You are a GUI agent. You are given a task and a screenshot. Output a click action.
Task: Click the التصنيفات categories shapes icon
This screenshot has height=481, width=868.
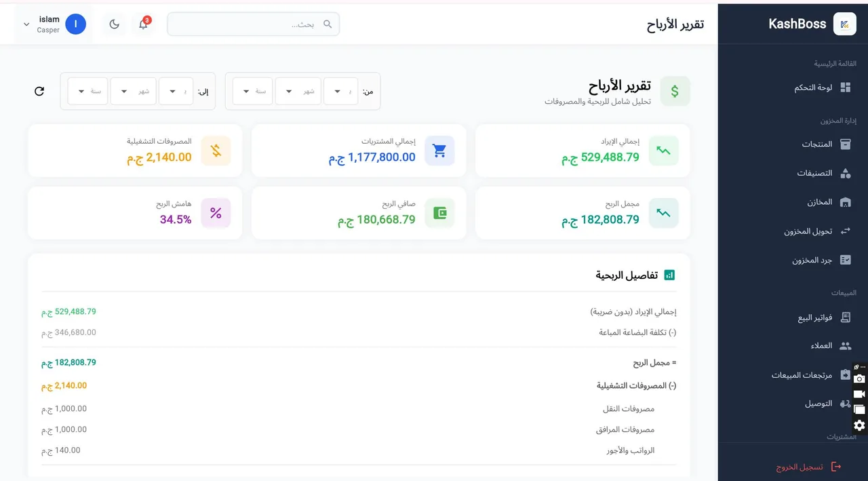tap(845, 173)
